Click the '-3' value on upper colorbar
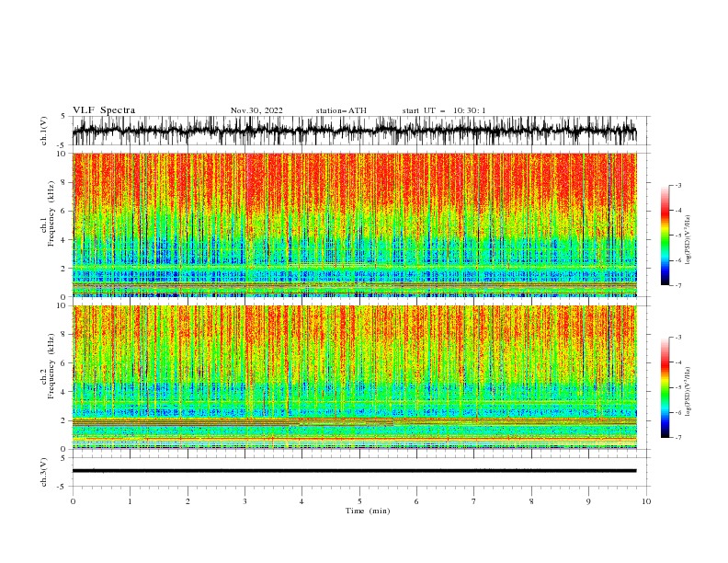This screenshot has width=728, height=563. click(678, 185)
